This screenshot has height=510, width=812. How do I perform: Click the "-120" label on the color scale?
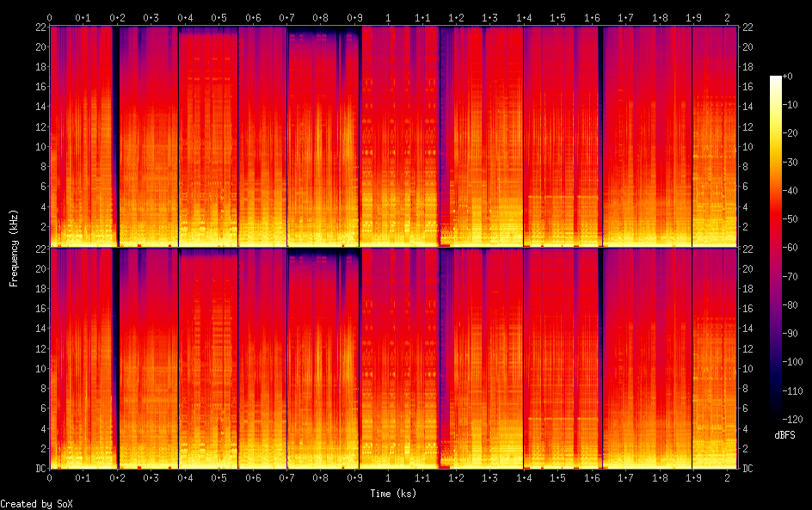pyautogui.click(x=792, y=420)
